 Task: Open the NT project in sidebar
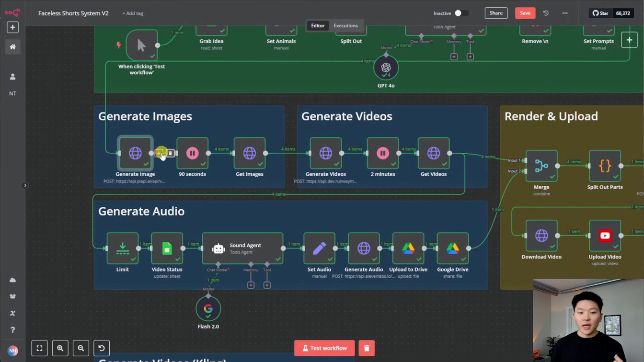13,93
